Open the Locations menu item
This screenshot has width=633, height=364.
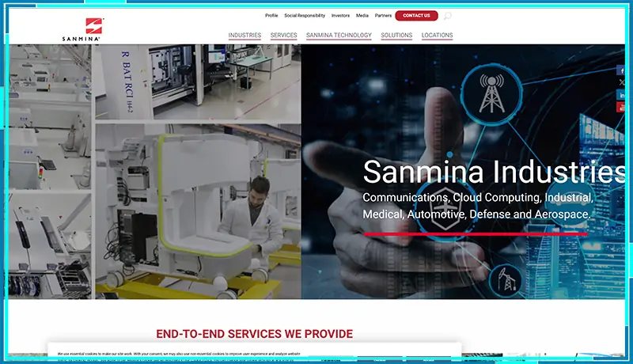click(x=437, y=36)
